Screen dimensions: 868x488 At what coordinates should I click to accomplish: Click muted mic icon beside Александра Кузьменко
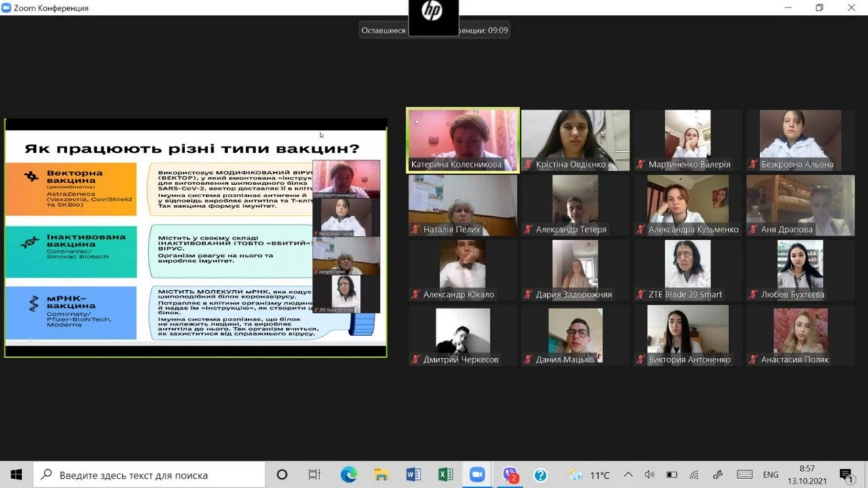(640, 229)
